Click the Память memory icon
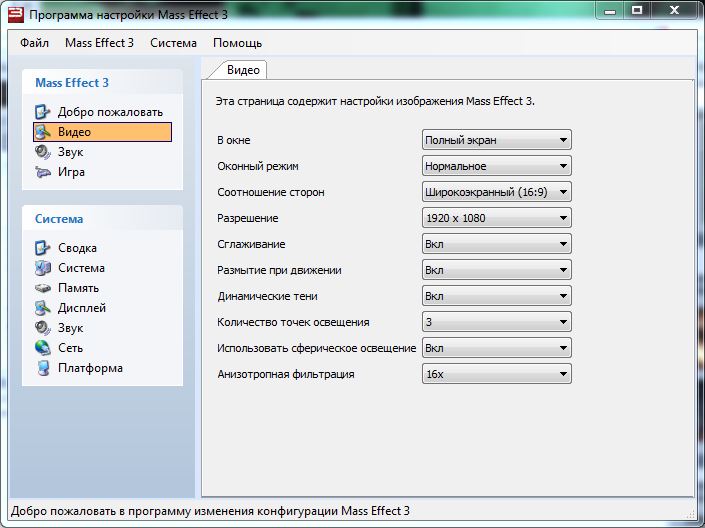This screenshot has width=705, height=528. pos(43,288)
